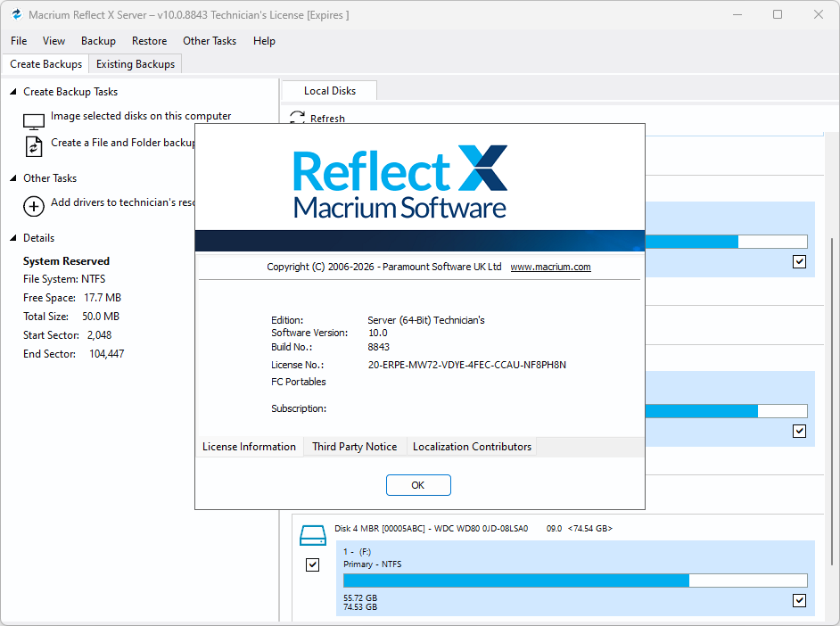This screenshot has width=840, height=626.
Task: Toggle the partition checkbox below first usage bar
Action: (x=799, y=261)
